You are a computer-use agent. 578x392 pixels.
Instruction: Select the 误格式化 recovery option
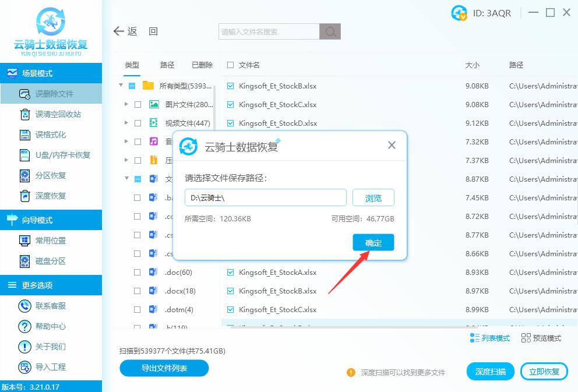51,135
